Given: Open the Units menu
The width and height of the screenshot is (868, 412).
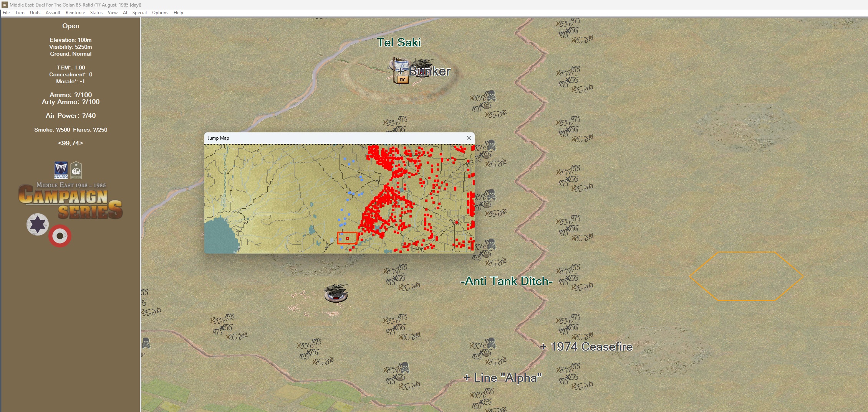Looking at the screenshot, I should coord(35,13).
